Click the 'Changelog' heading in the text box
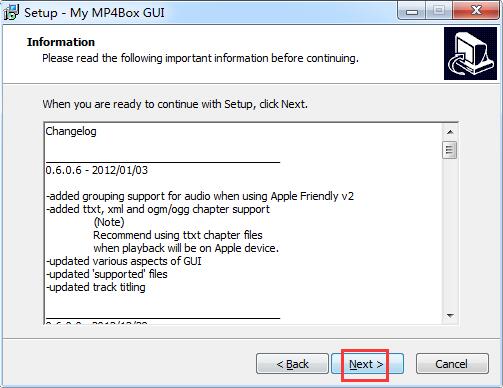 (x=71, y=131)
